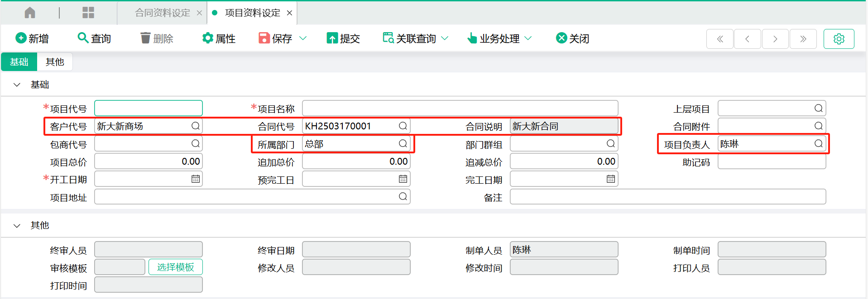This screenshot has height=299, width=868.
Task: Switch to the 其他 sub-tab
Action: (55, 62)
